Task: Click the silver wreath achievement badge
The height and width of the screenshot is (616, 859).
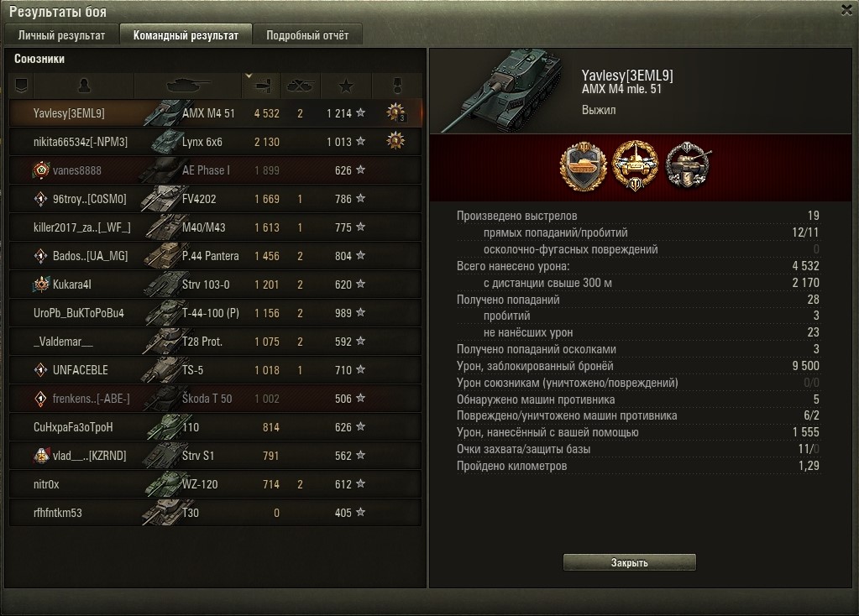Action: coord(688,165)
